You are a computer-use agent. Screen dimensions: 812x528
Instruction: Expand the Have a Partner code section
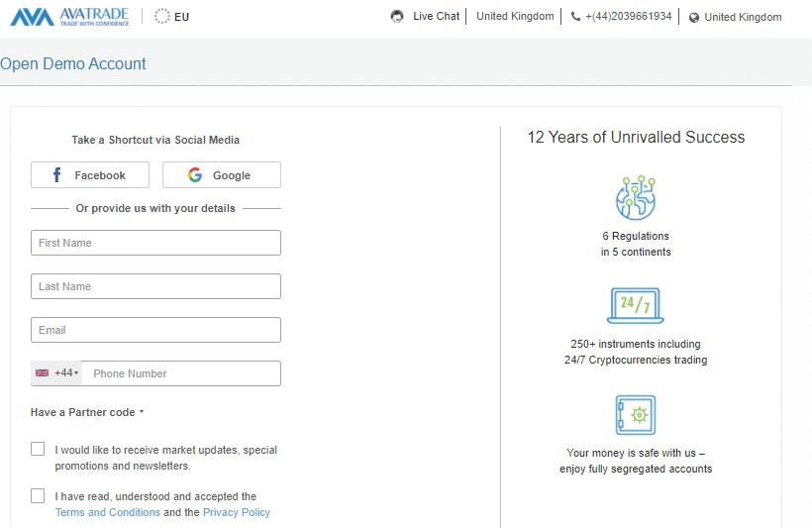[x=87, y=412]
